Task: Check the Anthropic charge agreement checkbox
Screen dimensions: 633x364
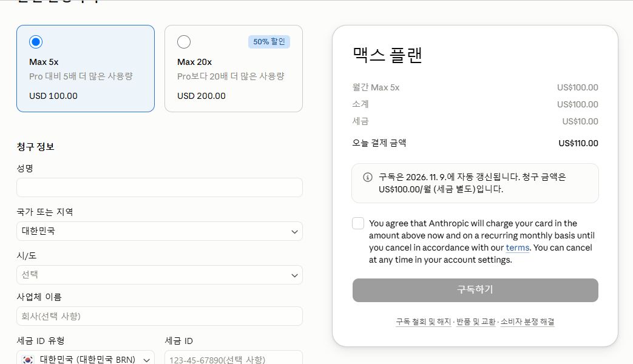Action: (358, 223)
